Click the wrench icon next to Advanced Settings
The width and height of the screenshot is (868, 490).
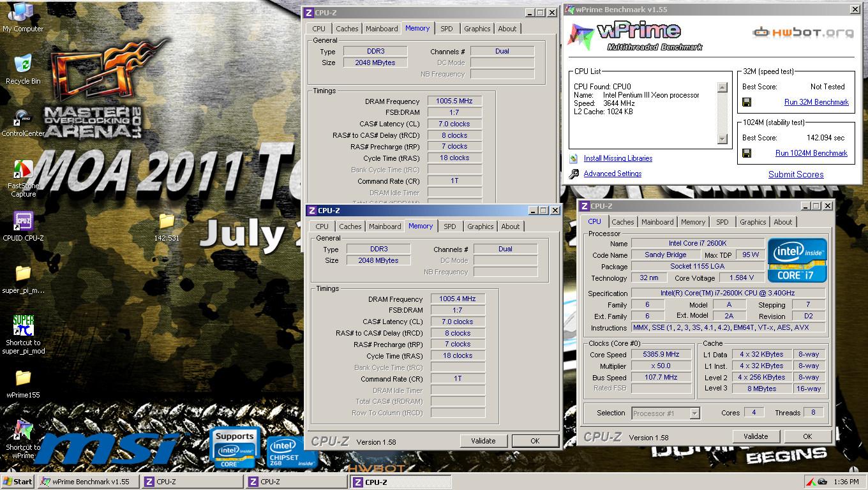click(574, 174)
